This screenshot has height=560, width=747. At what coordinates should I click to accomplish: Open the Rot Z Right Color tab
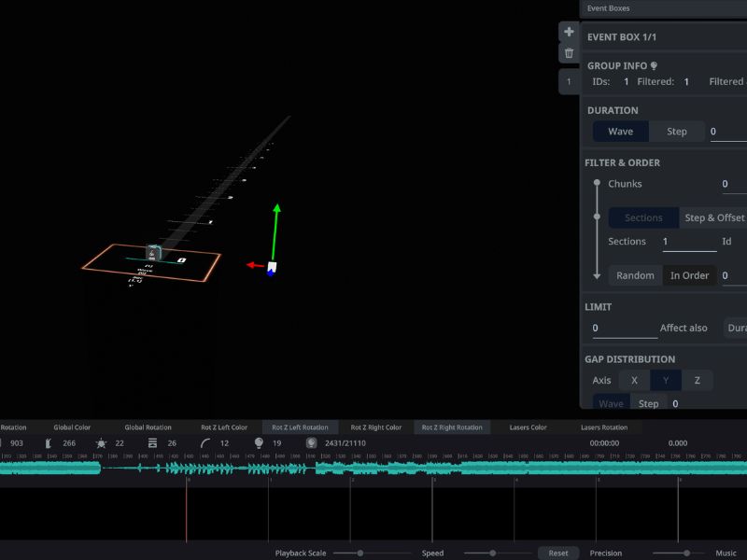coord(376,427)
